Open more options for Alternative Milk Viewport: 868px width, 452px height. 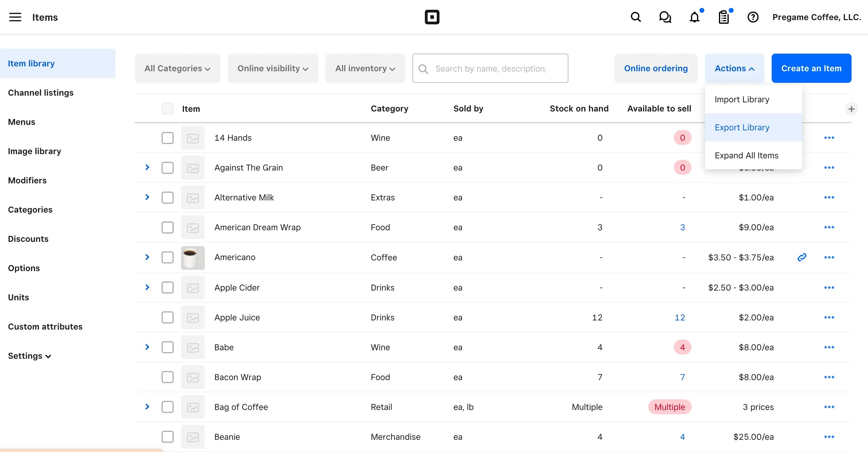tap(829, 197)
